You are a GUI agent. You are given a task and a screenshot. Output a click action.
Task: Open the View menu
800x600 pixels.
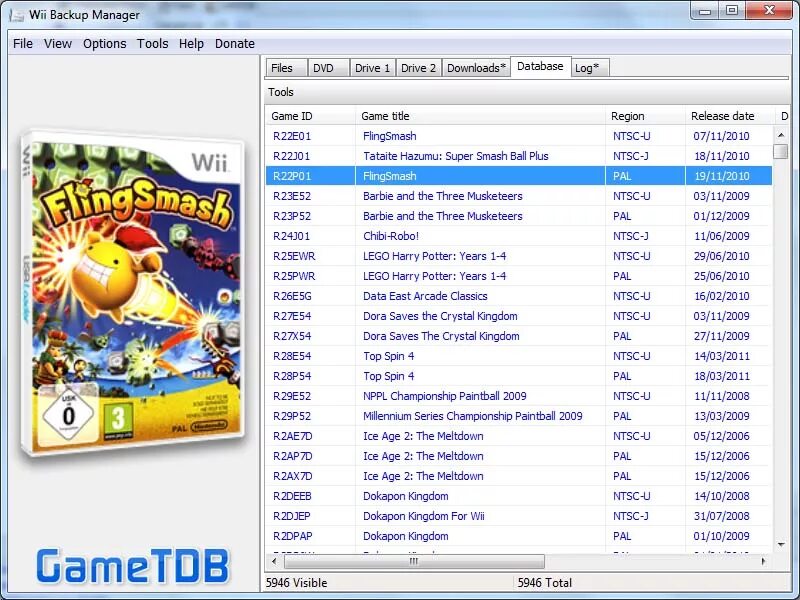(58, 44)
